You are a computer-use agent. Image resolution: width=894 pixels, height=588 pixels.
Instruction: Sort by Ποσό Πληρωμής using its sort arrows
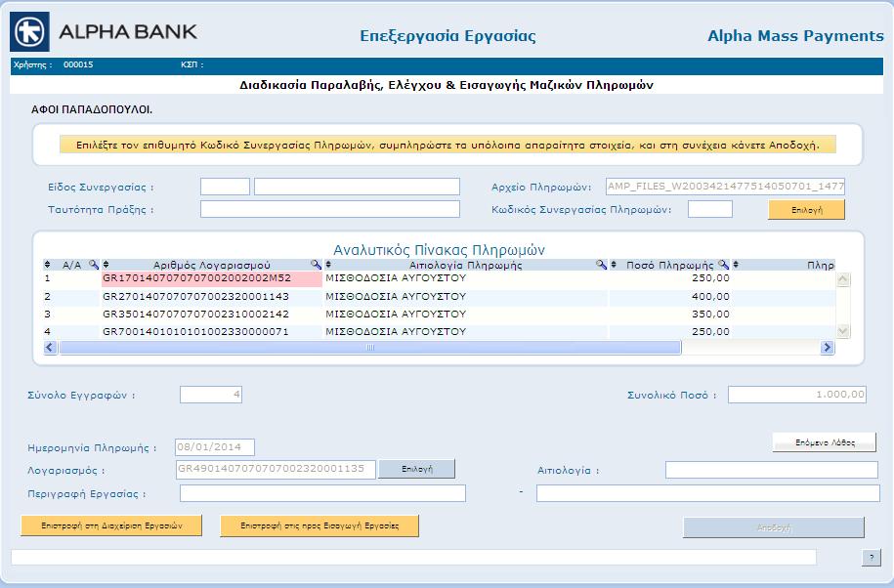click(x=614, y=265)
